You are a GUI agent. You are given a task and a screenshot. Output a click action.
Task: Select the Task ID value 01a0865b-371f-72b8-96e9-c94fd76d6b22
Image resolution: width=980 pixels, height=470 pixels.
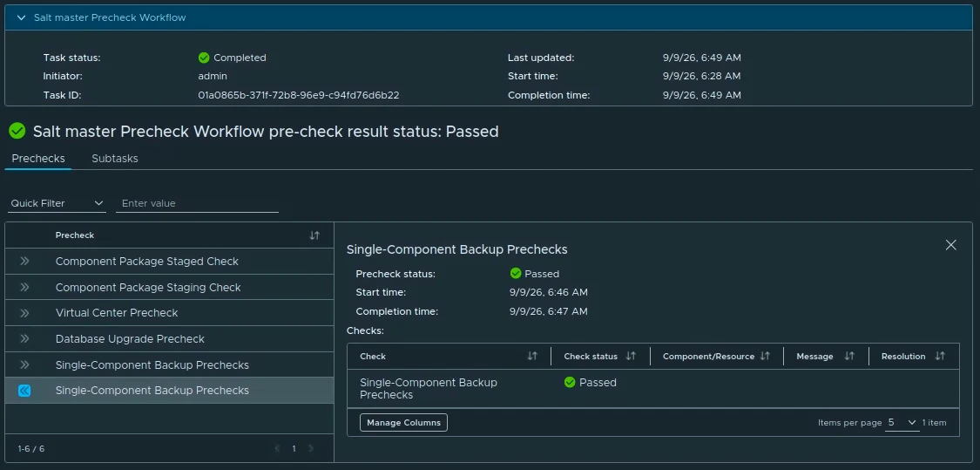point(299,95)
